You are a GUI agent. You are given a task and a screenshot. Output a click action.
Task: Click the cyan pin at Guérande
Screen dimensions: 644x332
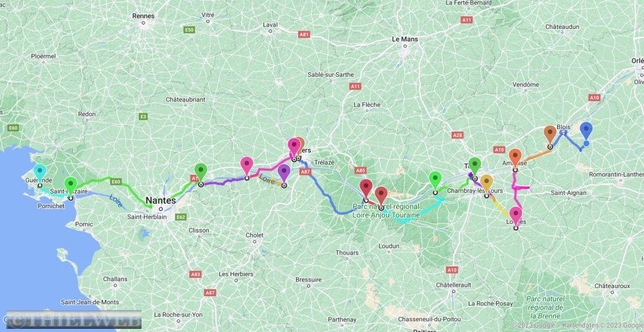coord(40,172)
